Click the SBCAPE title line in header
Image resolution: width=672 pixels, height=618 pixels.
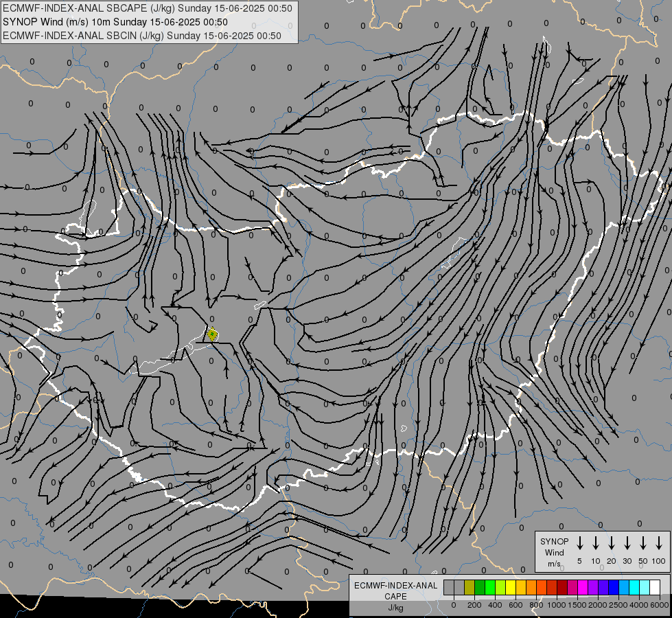tap(148, 8)
